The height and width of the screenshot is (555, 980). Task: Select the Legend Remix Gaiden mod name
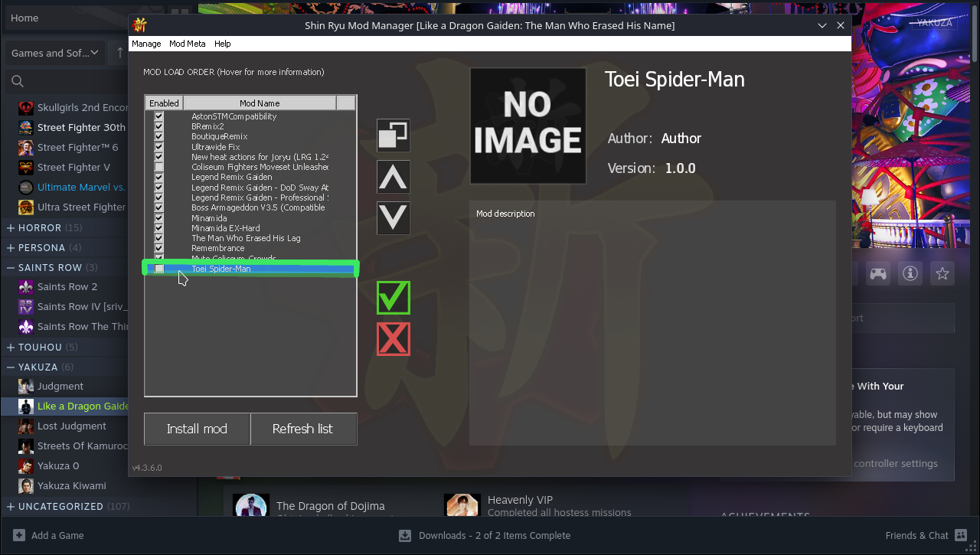[232, 177]
